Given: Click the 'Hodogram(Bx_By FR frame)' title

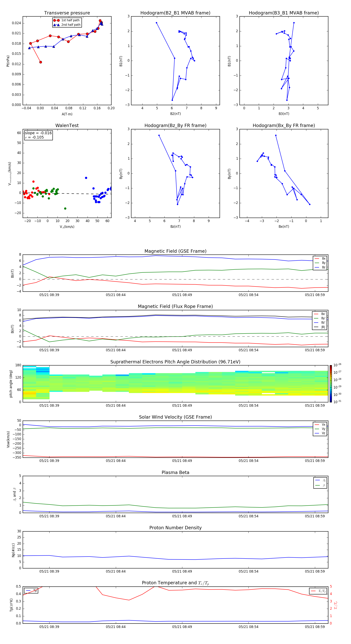Looking at the screenshot, I should coord(284,125).
